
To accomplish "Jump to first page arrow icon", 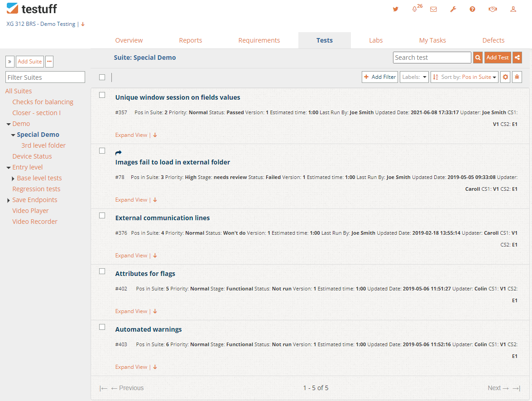I will (x=104, y=388).
